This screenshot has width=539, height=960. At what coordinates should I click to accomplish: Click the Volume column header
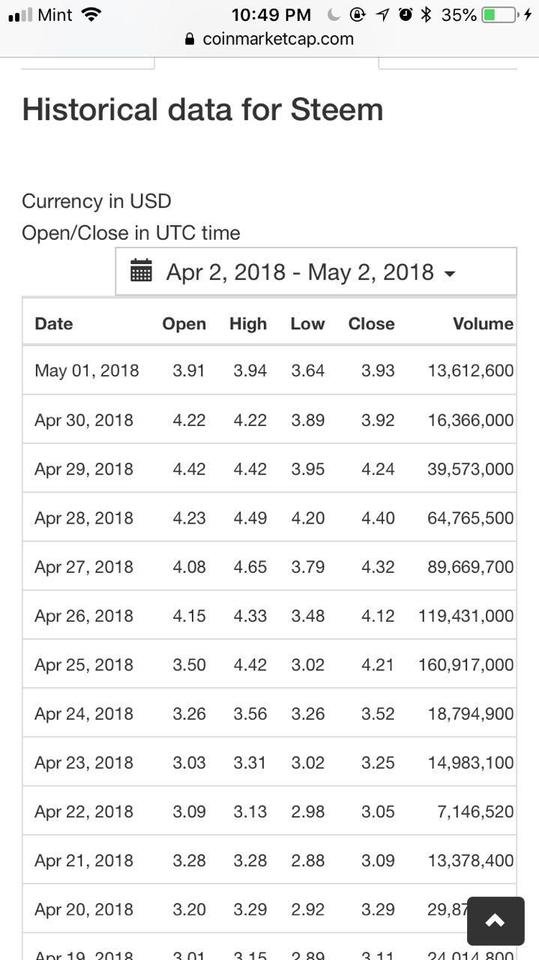(483, 323)
